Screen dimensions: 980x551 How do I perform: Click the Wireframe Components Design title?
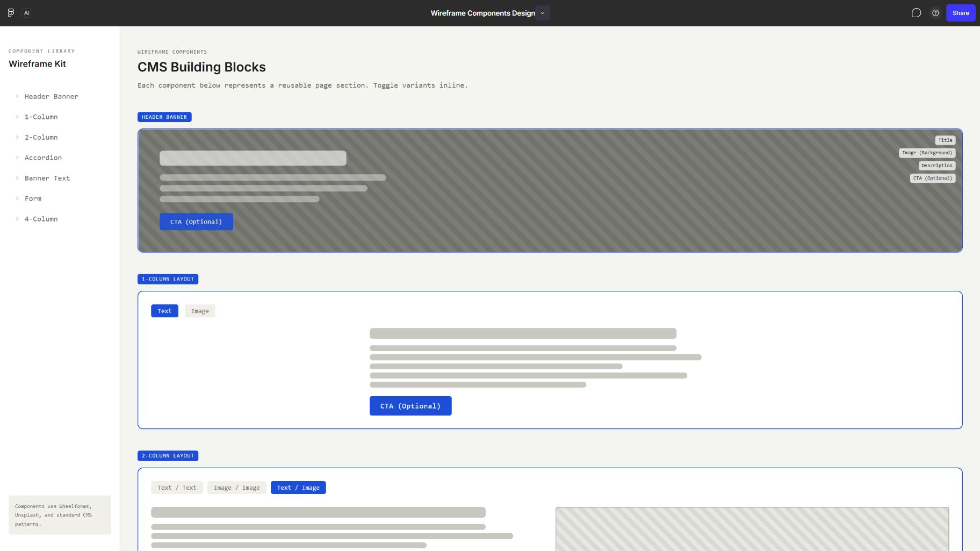[x=482, y=13]
